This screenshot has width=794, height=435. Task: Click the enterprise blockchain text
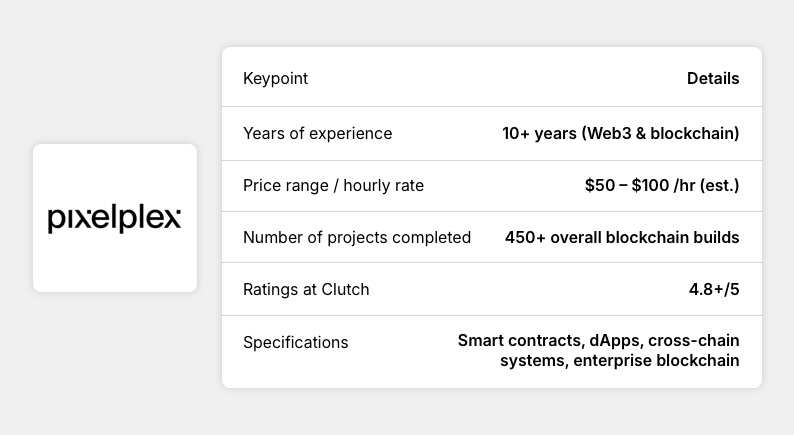click(656, 360)
